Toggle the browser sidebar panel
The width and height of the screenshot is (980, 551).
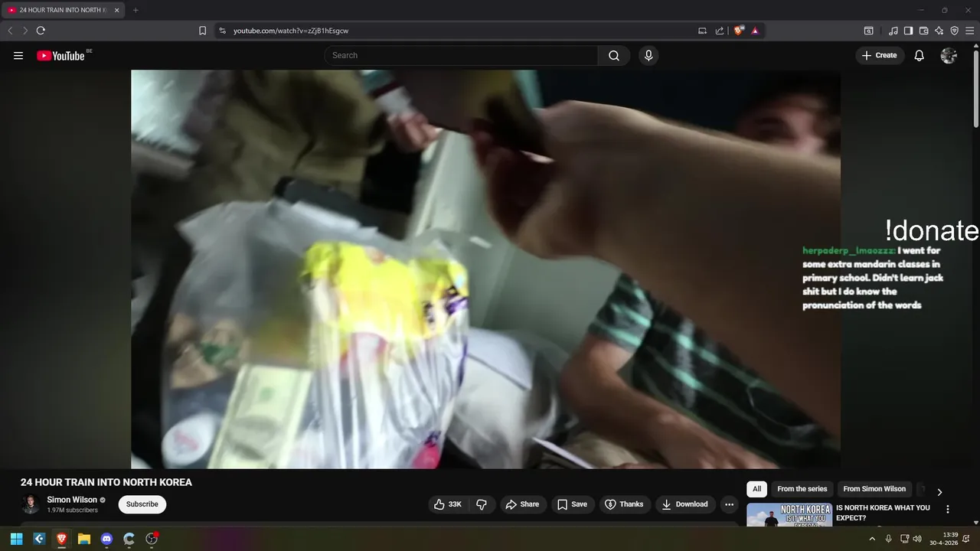tap(908, 31)
